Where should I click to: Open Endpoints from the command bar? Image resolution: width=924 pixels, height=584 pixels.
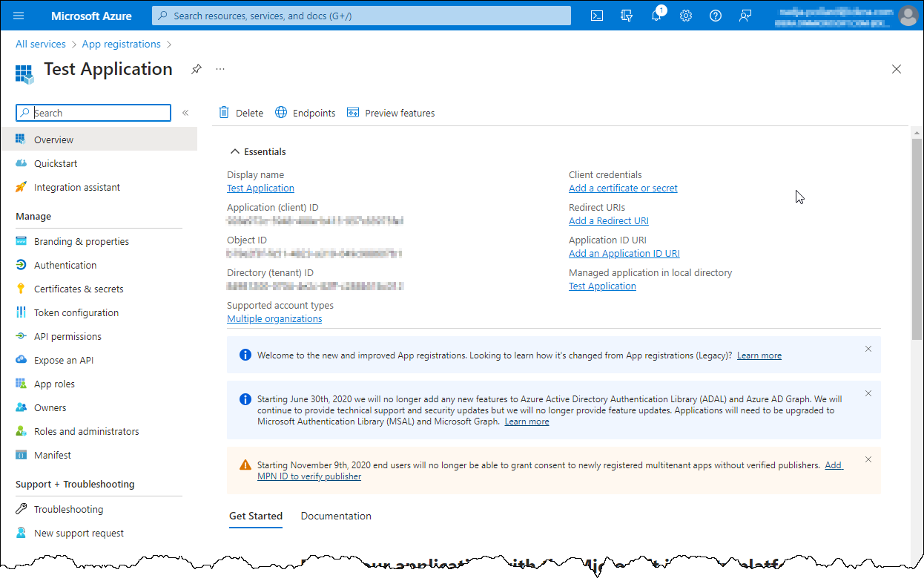point(306,113)
